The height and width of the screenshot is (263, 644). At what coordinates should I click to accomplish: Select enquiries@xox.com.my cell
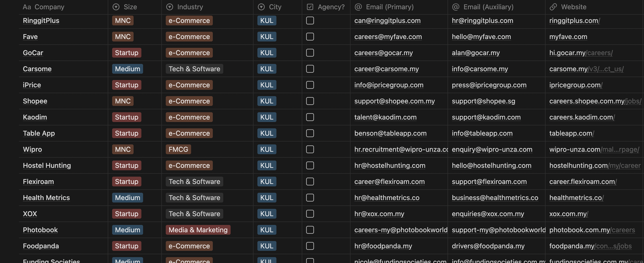point(496,214)
